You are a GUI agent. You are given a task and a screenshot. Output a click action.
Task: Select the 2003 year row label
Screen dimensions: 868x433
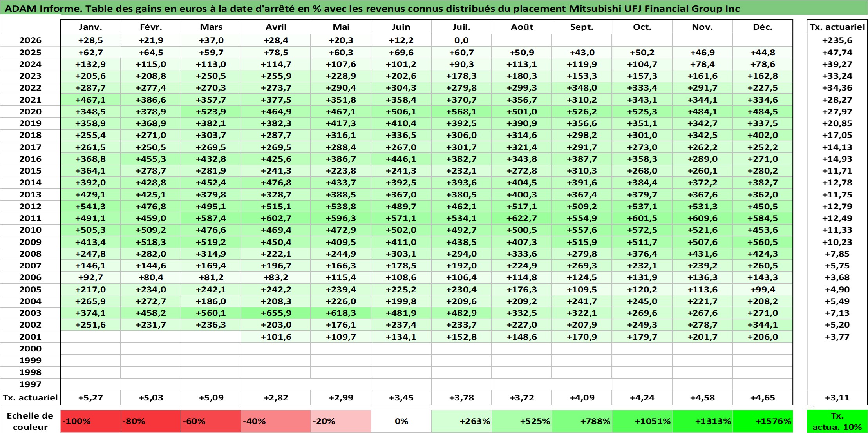30,313
